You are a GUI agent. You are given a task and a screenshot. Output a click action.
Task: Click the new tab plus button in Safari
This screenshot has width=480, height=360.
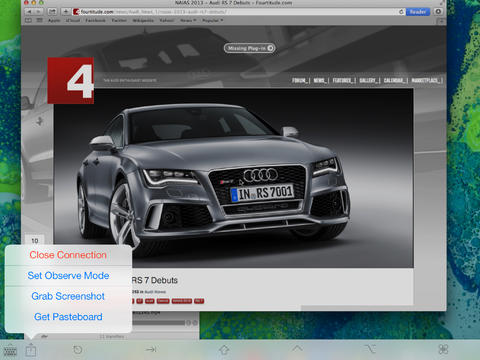pos(441,21)
